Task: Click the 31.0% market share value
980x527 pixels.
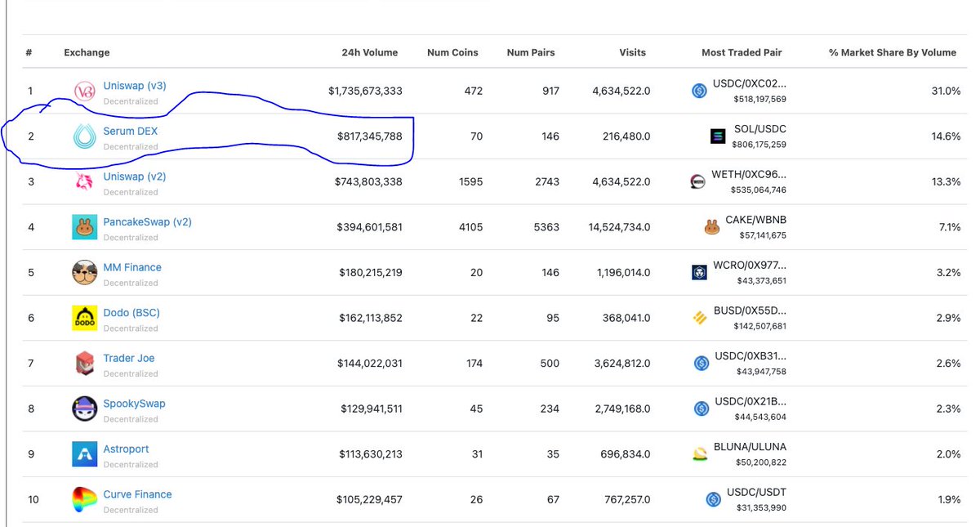Action: [x=946, y=91]
